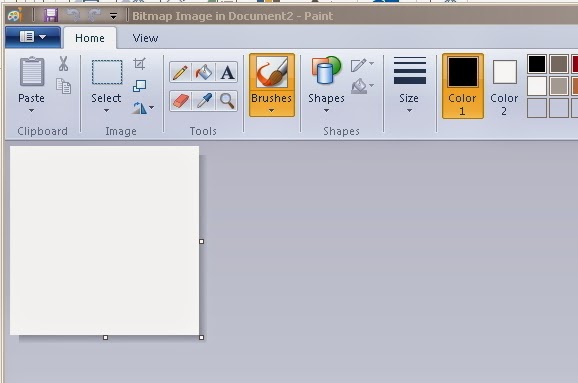Click the first empty custom color slot
578x383 pixels.
pos(537,108)
